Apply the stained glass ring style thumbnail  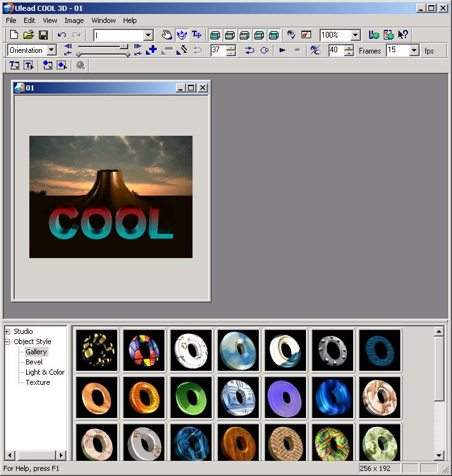coord(144,350)
